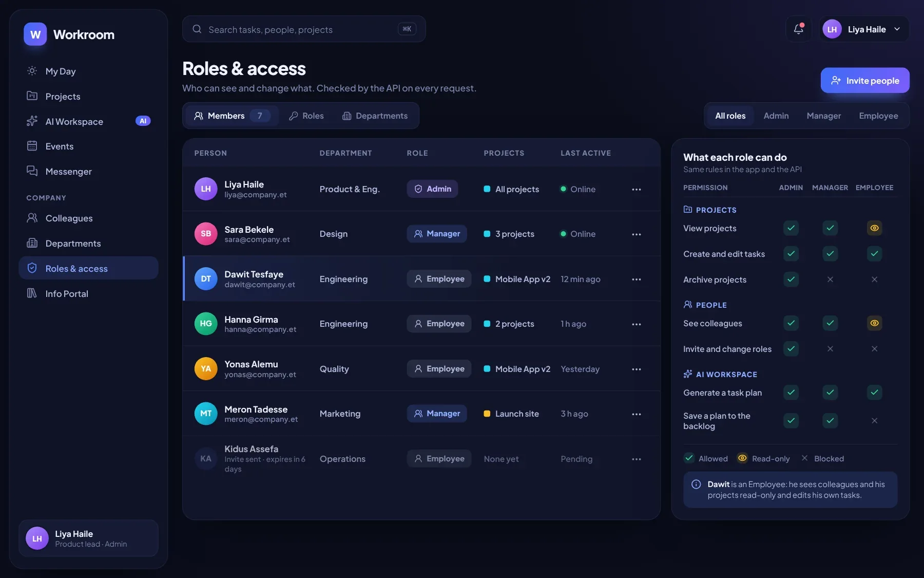Toggle Employee read-only eye for See colleagues

[874, 323]
